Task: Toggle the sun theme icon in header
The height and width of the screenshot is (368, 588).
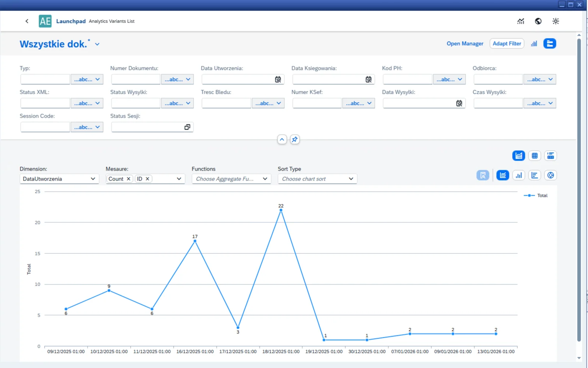Action: click(556, 21)
